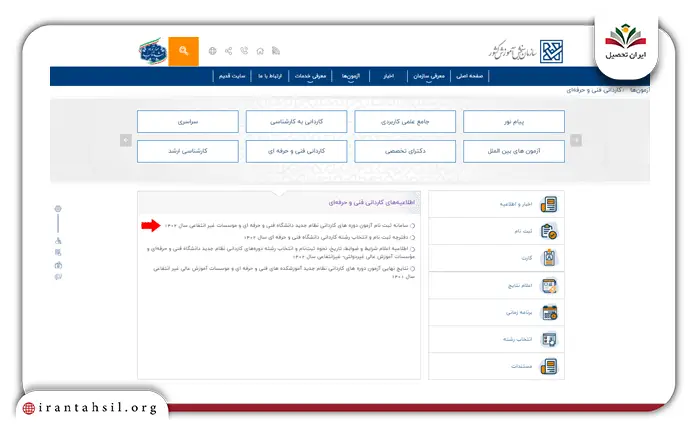Open the globe language icon

(212, 51)
